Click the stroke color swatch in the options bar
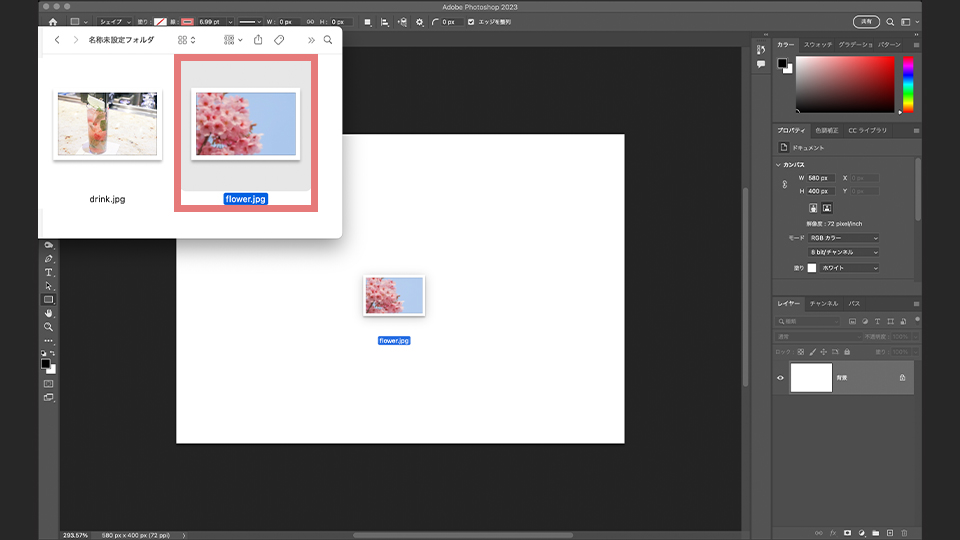960x540 pixels. pyautogui.click(x=187, y=22)
